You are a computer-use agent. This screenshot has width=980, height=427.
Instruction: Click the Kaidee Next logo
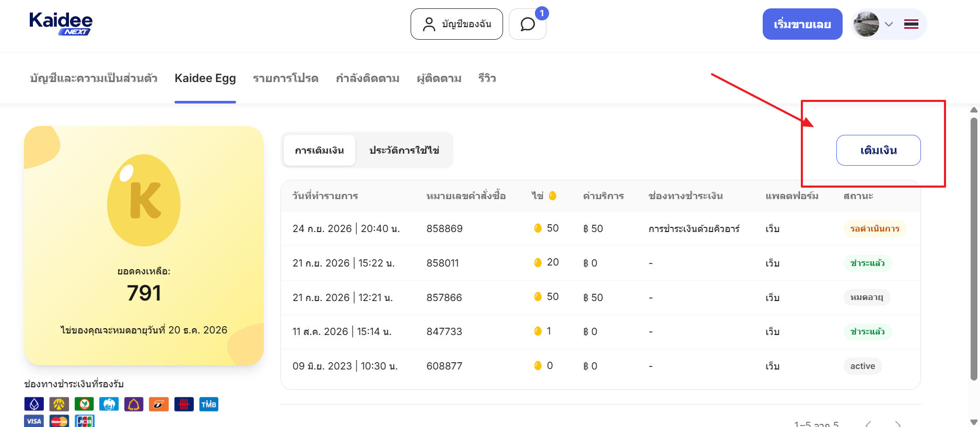click(61, 24)
